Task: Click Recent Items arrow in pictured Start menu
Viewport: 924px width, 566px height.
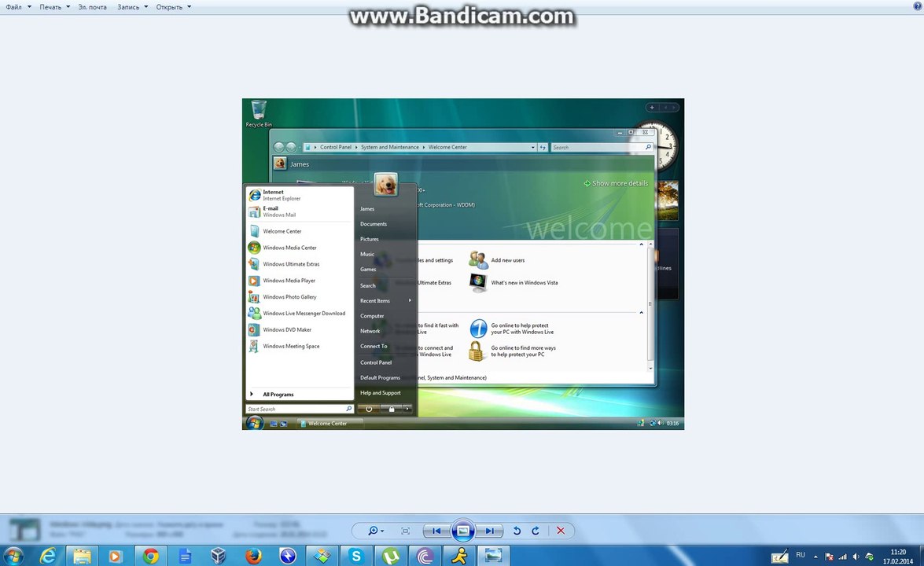Action: (x=410, y=300)
